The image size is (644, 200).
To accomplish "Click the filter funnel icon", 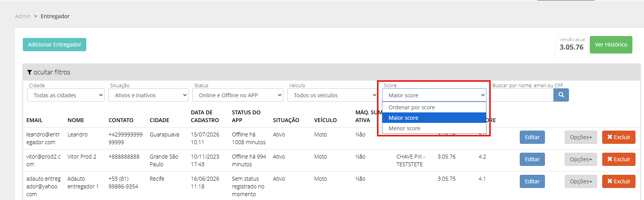I will pos(29,72).
